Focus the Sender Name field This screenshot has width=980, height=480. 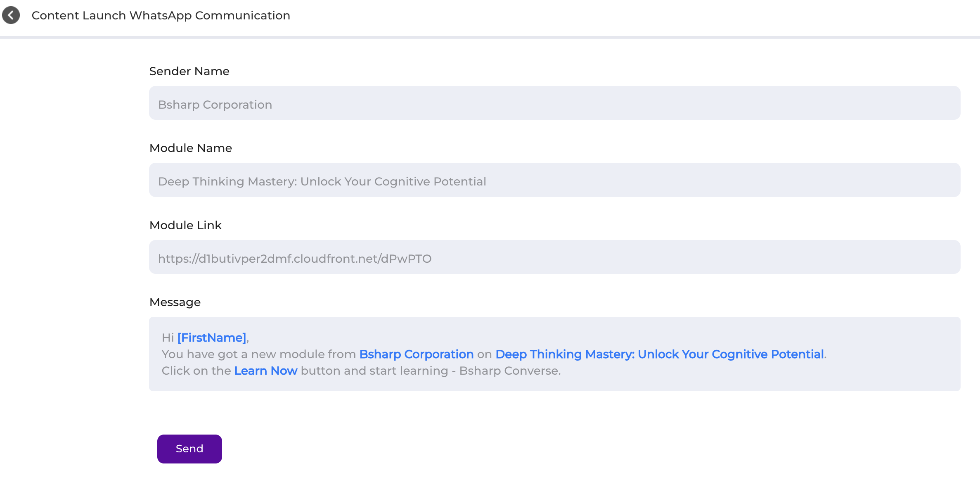(x=554, y=103)
